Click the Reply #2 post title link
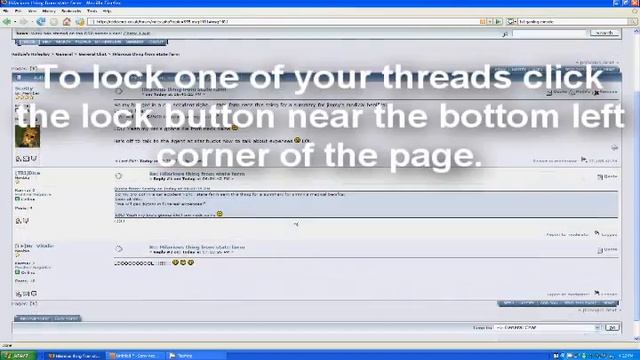Viewport: 640px width, 360px height. click(x=197, y=247)
